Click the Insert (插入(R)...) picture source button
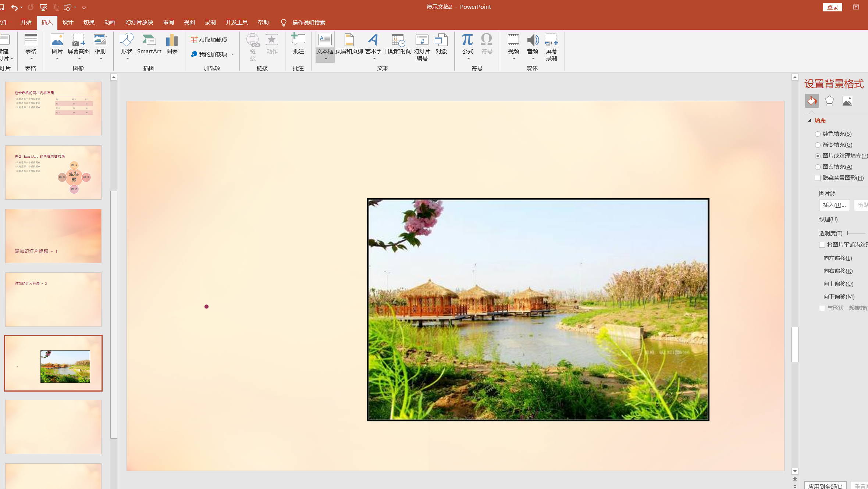This screenshot has height=489, width=868. click(834, 205)
